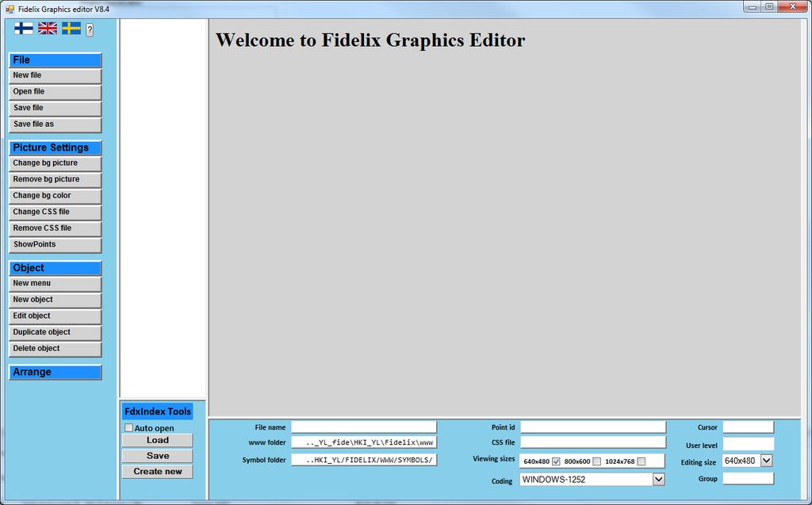This screenshot has height=505, width=812.
Task: Select the FdxIndex Tools header
Action: click(x=158, y=411)
